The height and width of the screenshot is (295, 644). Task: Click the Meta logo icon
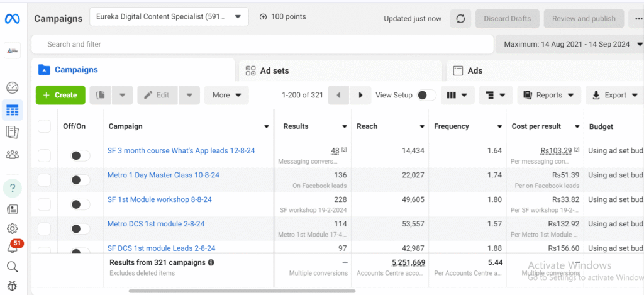pyautogui.click(x=13, y=19)
